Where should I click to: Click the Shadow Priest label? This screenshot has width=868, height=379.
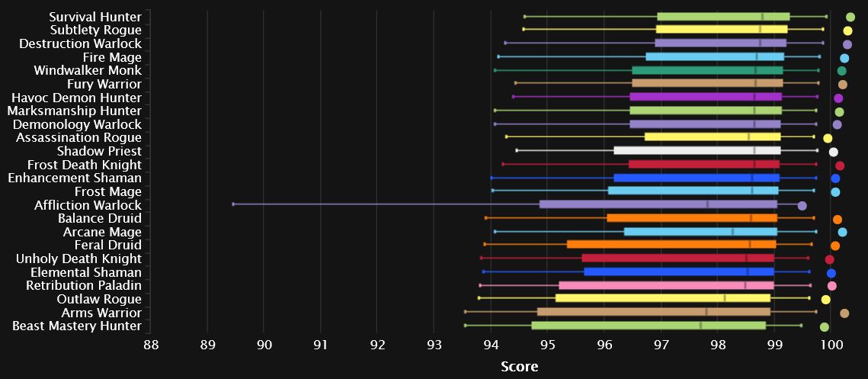pyautogui.click(x=99, y=151)
